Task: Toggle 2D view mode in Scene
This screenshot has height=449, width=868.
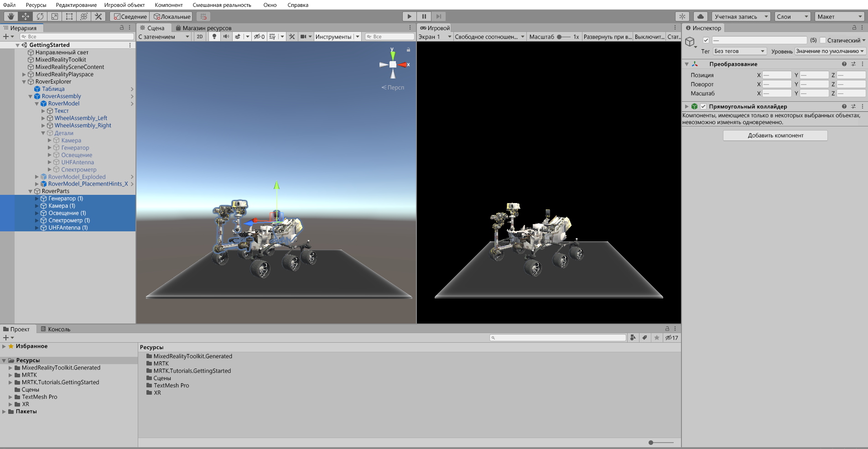Action: (200, 37)
